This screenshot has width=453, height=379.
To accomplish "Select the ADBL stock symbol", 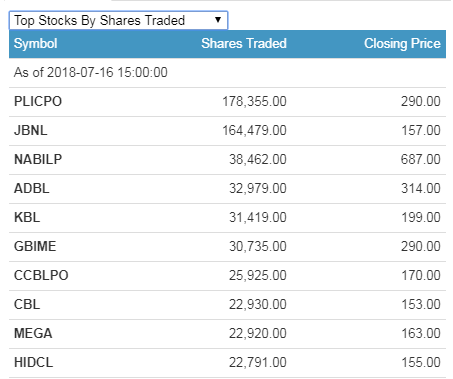I will pos(32,188).
